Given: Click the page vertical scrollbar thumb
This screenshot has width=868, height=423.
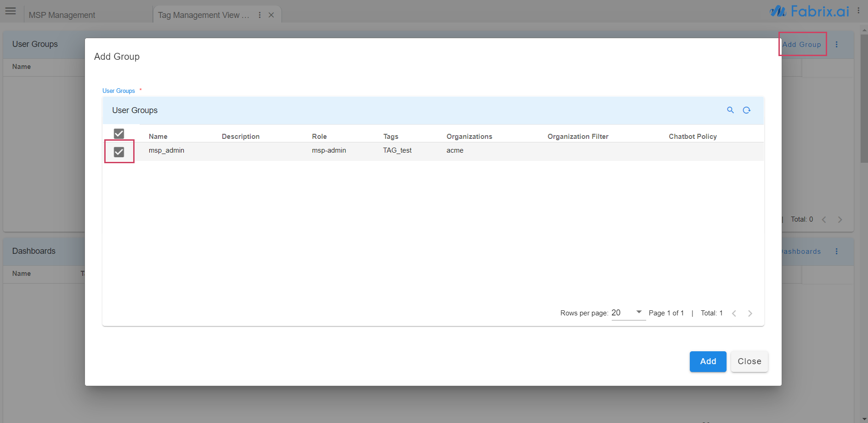Looking at the screenshot, I should click(x=864, y=98).
